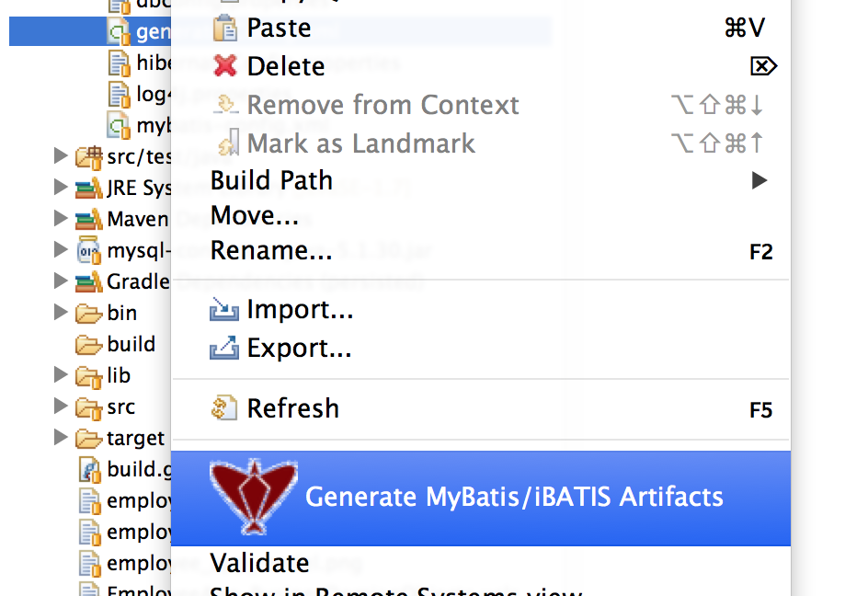Click the MyBatis bird logo icon

[241, 497]
